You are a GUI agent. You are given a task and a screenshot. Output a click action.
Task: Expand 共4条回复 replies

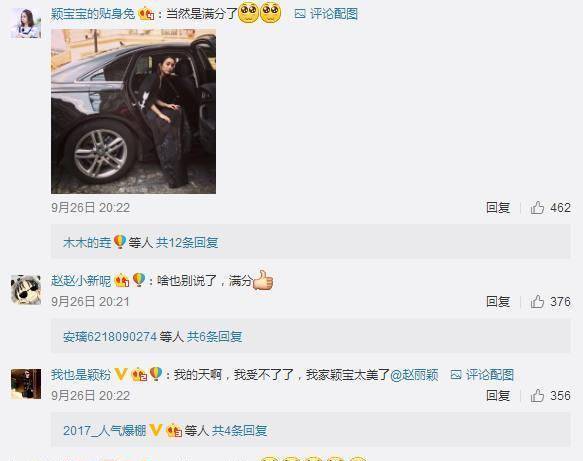coord(239,431)
